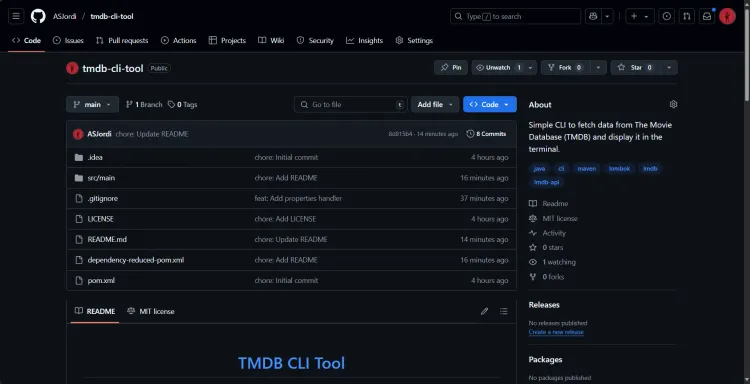
Task: Open the Projects tab
Action: coord(227,41)
